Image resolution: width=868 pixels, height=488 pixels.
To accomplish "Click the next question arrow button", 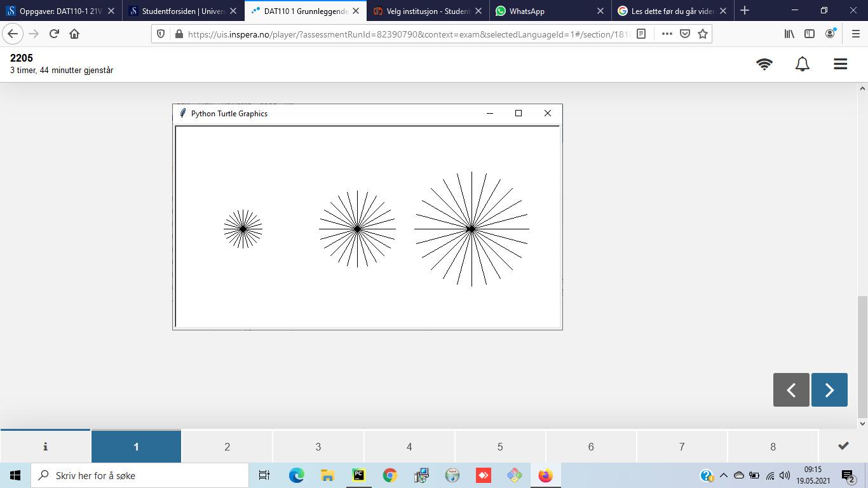I will 829,390.
